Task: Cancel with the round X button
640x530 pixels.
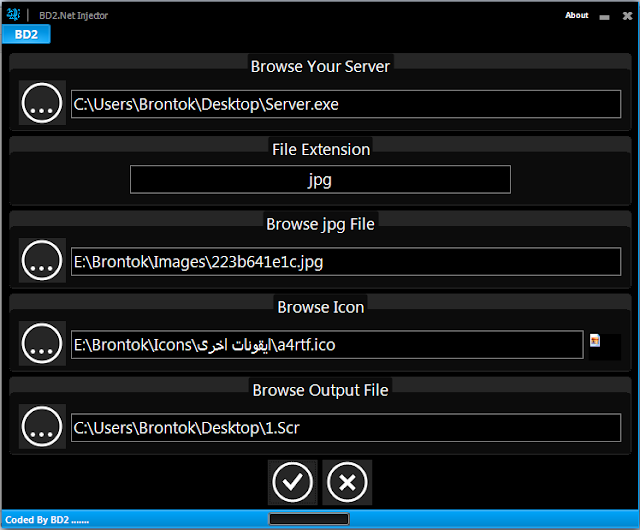Action: [x=347, y=482]
